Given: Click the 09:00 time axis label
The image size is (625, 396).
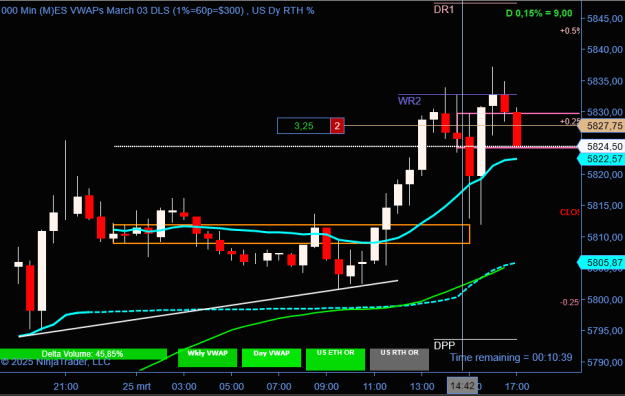Looking at the screenshot, I should (x=326, y=386).
